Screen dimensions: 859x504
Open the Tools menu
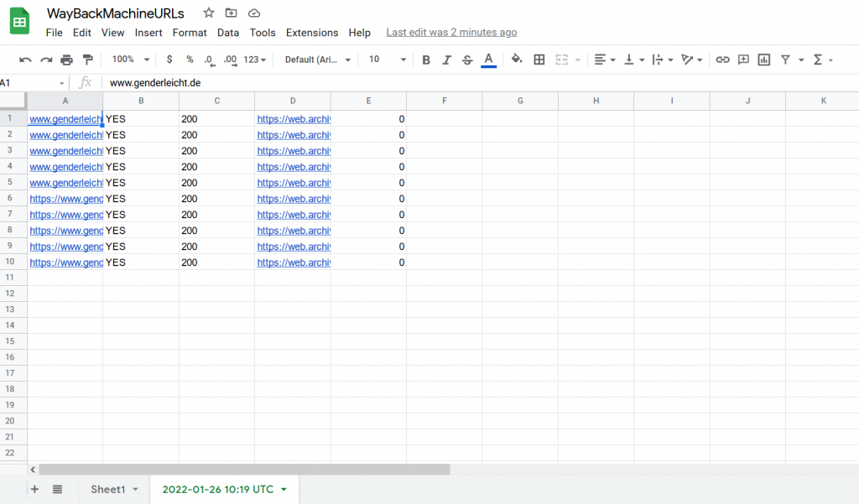point(263,33)
